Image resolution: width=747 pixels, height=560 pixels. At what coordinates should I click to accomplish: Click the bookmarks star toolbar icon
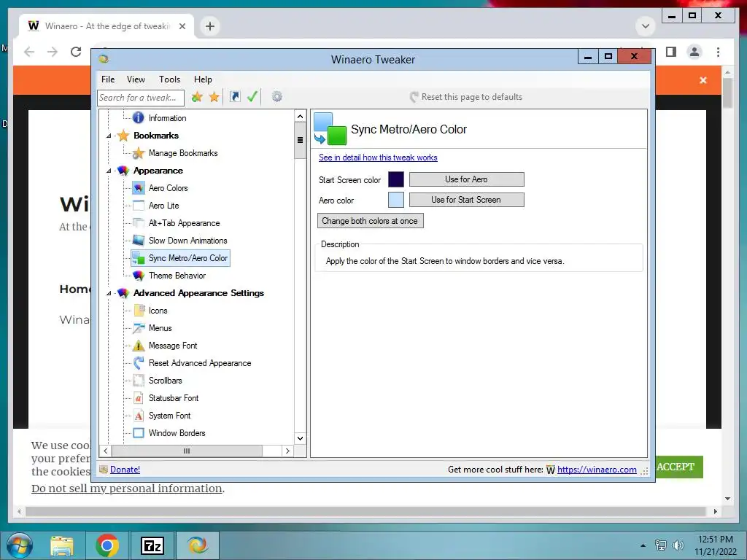coord(214,97)
